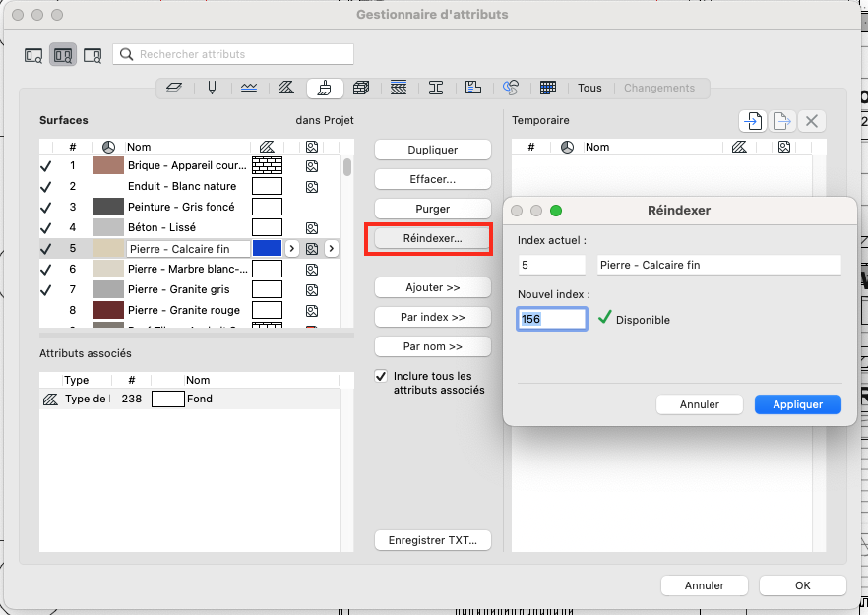Image resolution: width=868 pixels, height=615 pixels.
Task: Click the Réindexer... button
Action: [x=433, y=238]
